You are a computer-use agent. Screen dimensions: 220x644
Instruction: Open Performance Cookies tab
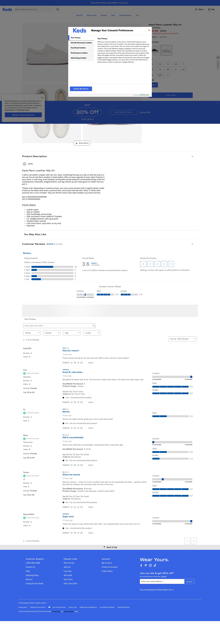[81, 53]
